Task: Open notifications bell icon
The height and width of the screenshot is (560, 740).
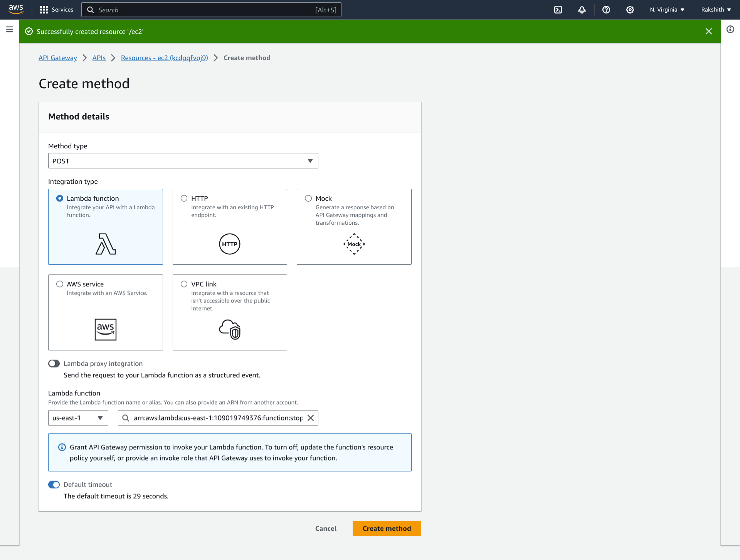Action: pyautogui.click(x=582, y=10)
